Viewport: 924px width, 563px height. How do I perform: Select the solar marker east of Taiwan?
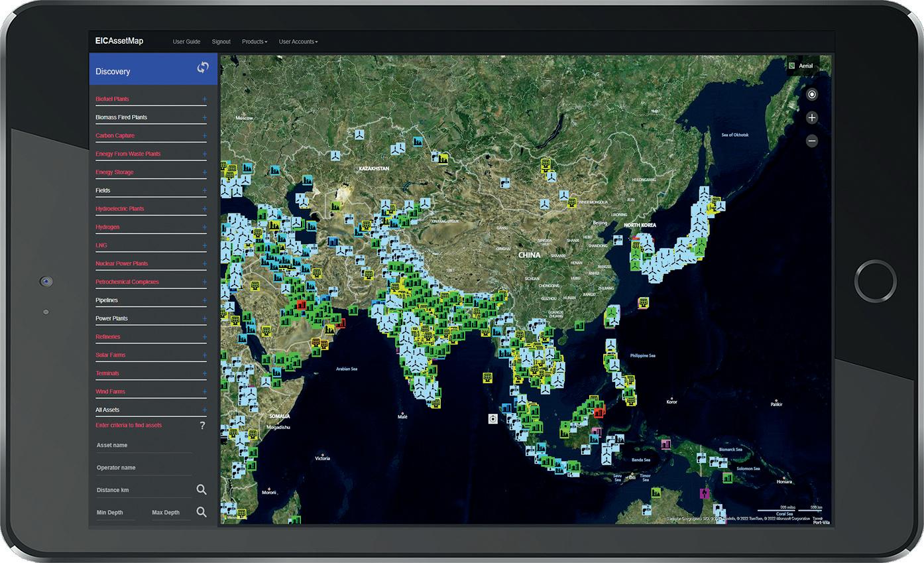[x=642, y=302]
